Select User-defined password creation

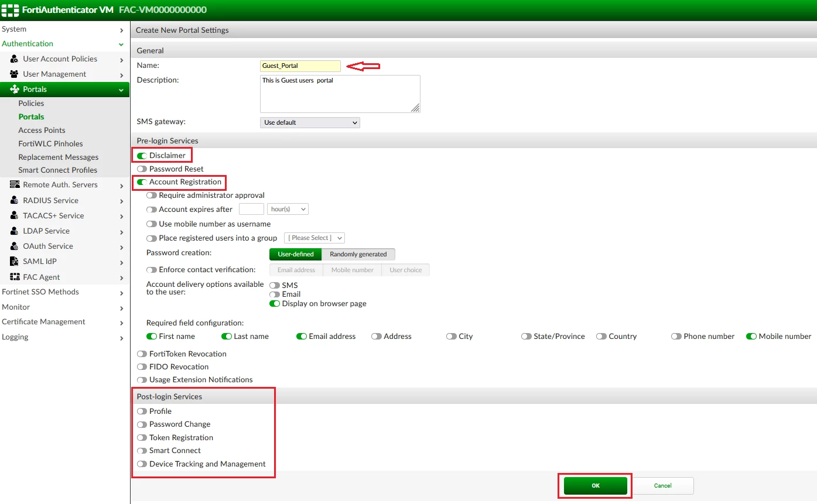pos(296,254)
